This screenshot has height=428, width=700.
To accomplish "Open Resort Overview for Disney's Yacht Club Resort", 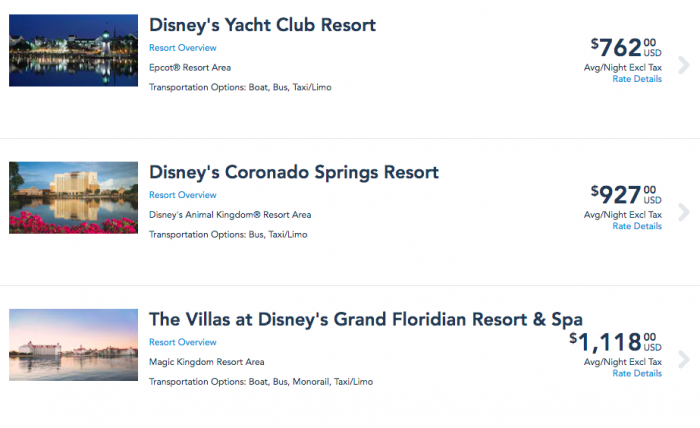I will click(x=182, y=48).
